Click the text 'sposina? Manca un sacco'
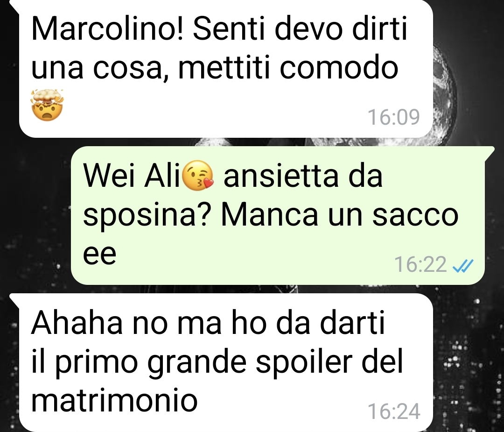The width and height of the screenshot is (504, 432). tap(271, 215)
